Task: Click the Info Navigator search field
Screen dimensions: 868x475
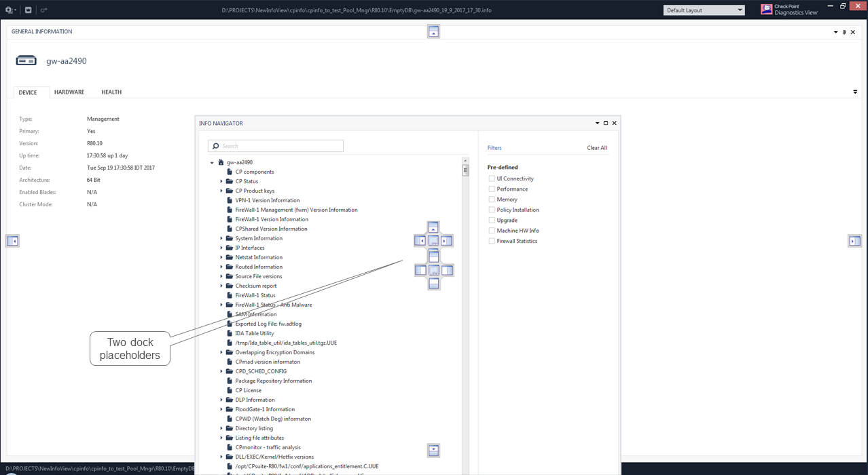Action: 276,146
